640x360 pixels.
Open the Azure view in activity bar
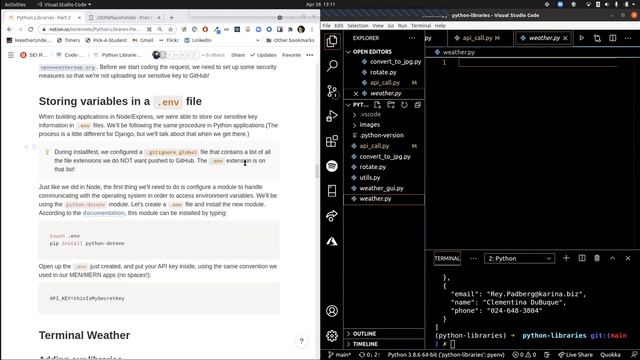[x=332, y=241]
